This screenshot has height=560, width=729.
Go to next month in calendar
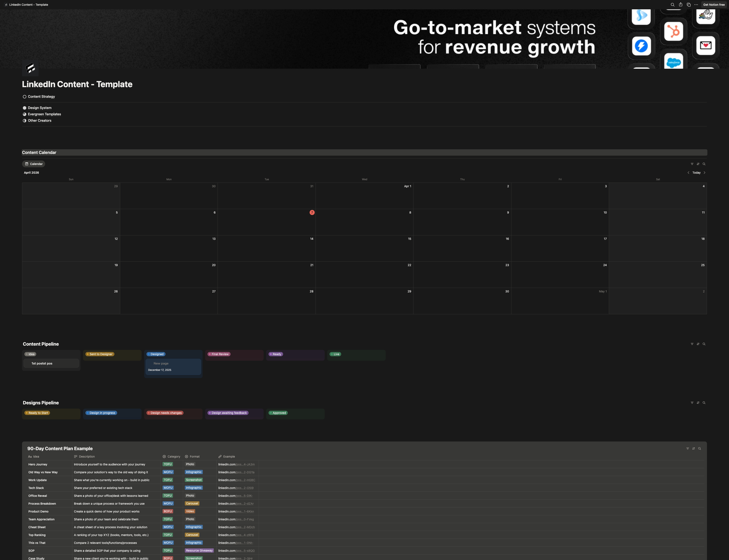(x=704, y=173)
